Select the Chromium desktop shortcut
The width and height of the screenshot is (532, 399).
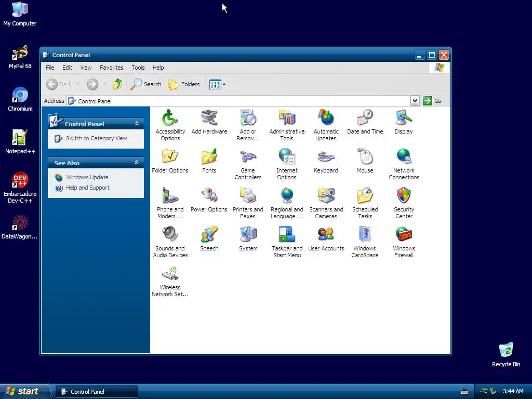[20, 99]
